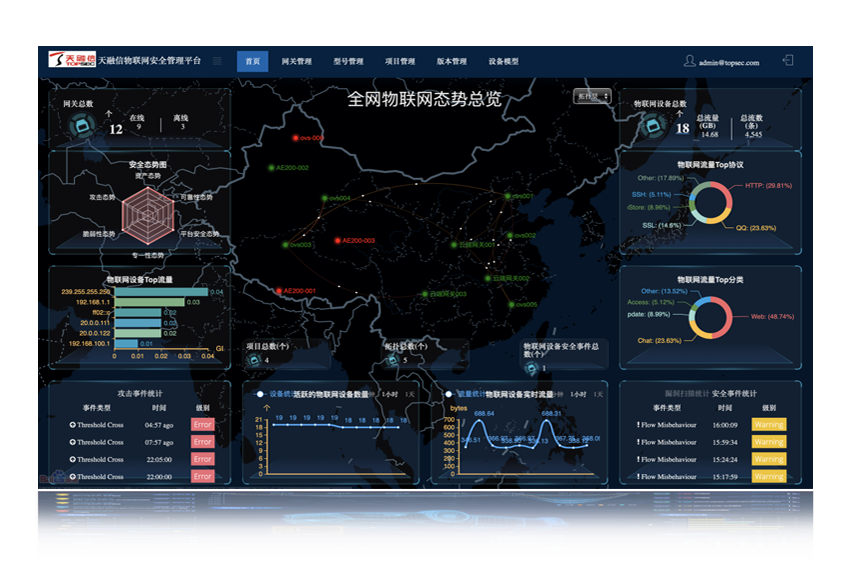The image size is (850, 567).
Task: Click the Error badge for 04:57 ago
Action: point(203,424)
